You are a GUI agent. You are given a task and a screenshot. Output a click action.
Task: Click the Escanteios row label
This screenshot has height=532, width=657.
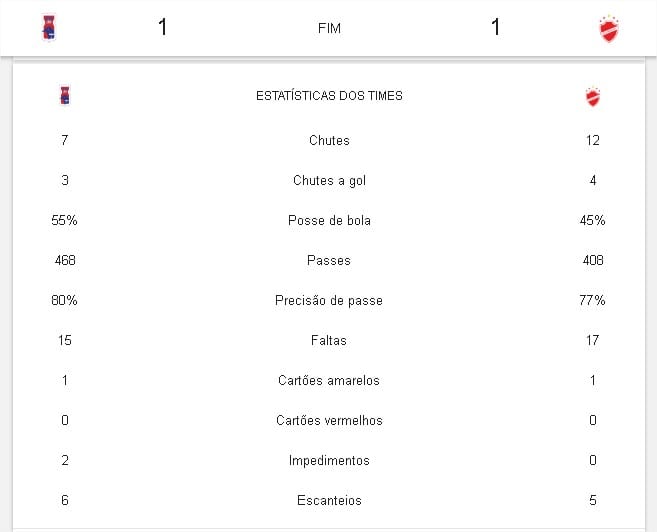(329, 500)
